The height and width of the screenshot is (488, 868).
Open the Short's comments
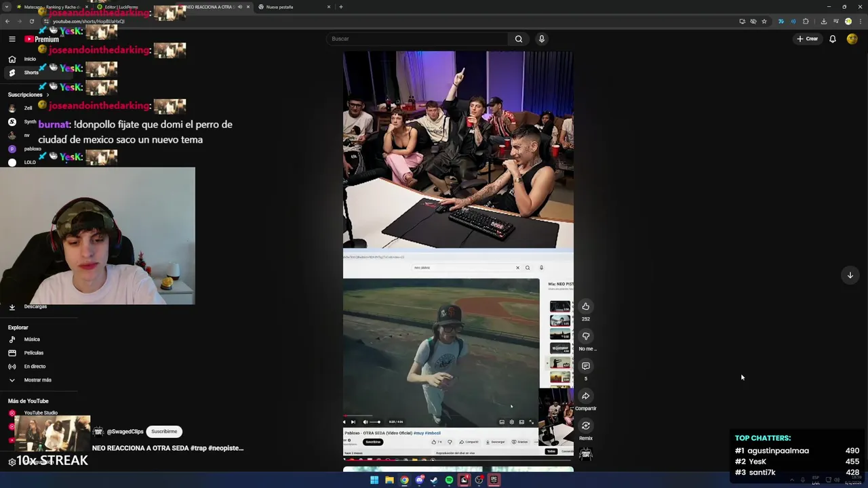pyautogui.click(x=586, y=366)
